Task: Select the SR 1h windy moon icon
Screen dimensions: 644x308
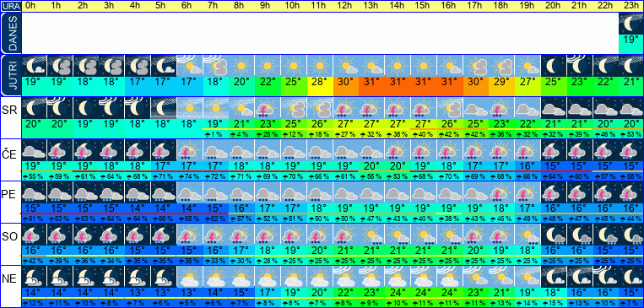Action: point(60,108)
